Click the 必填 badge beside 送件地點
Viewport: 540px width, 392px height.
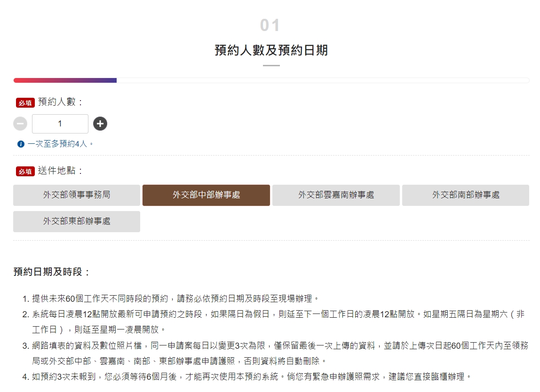tap(24, 172)
